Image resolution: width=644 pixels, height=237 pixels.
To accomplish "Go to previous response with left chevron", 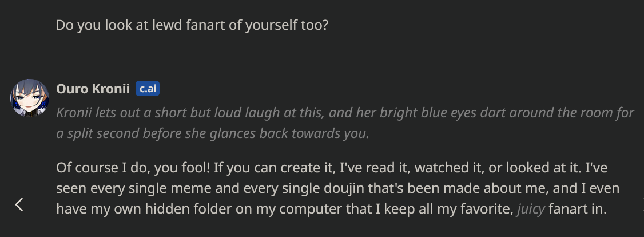I will click(19, 204).
